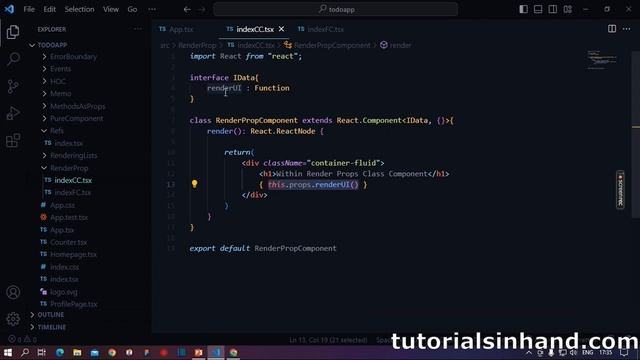Open the Accounts menu icon
Viewport: 640px width, 360px height.
click(x=13, y=292)
